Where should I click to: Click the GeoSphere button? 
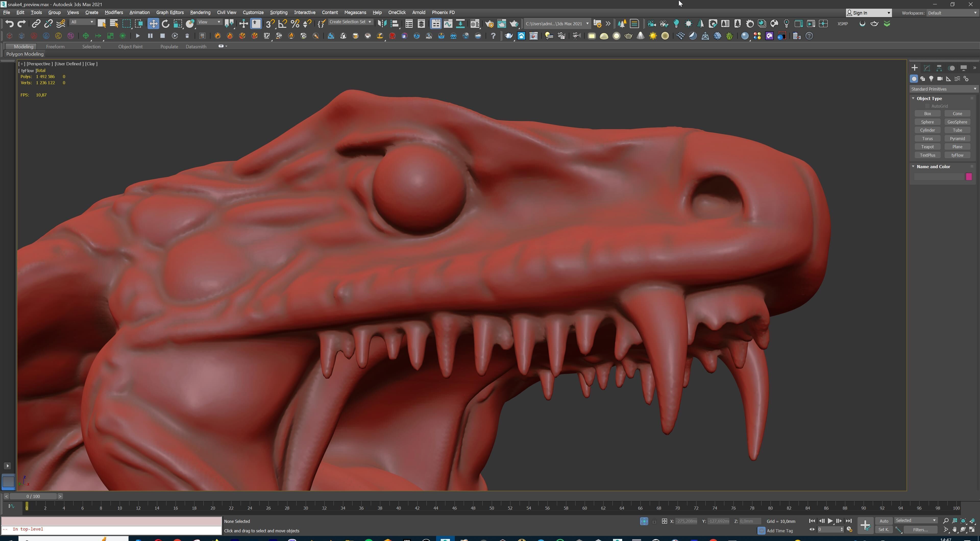(957, 122)
